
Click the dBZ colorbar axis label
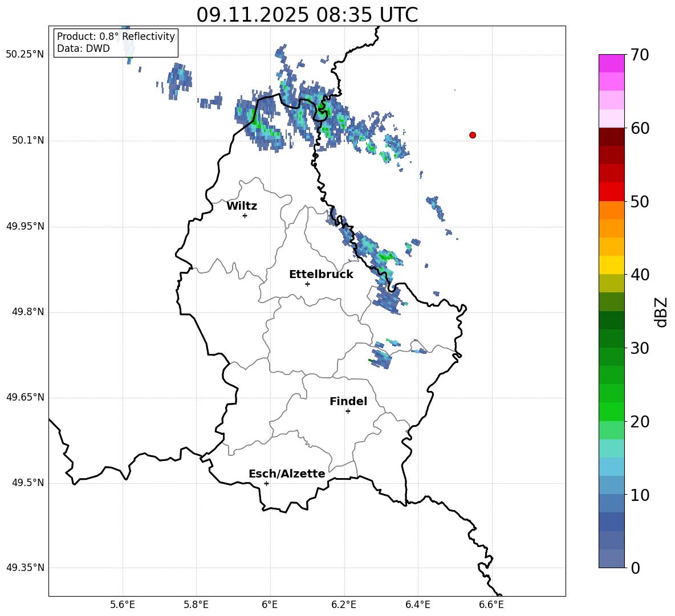point(661,312)
